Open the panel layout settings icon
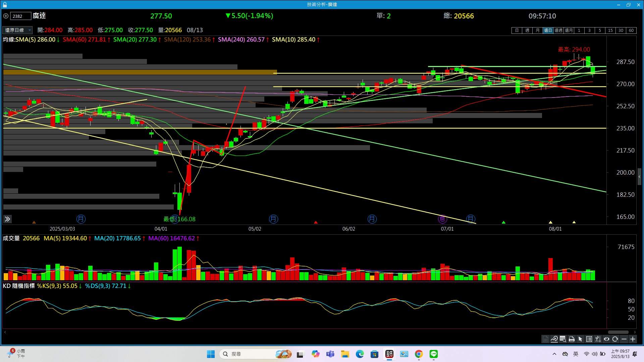 click(589, 339)
